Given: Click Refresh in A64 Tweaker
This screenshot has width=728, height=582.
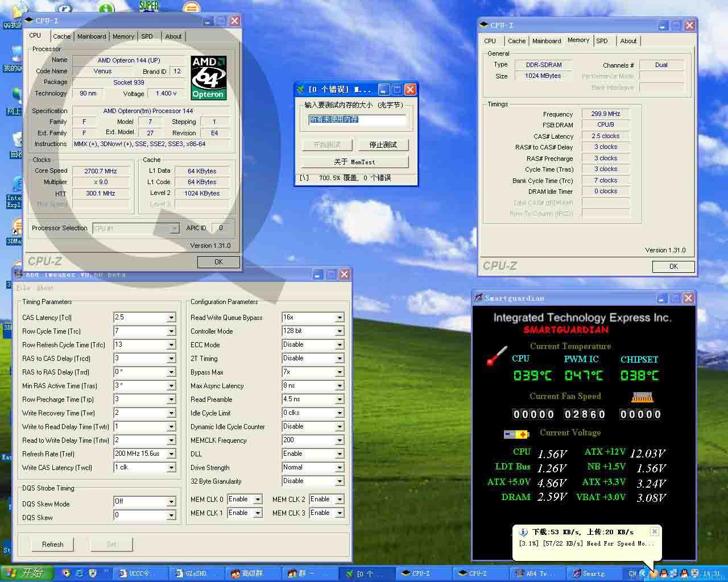Looking at the screenshot, I should [53, 544].
